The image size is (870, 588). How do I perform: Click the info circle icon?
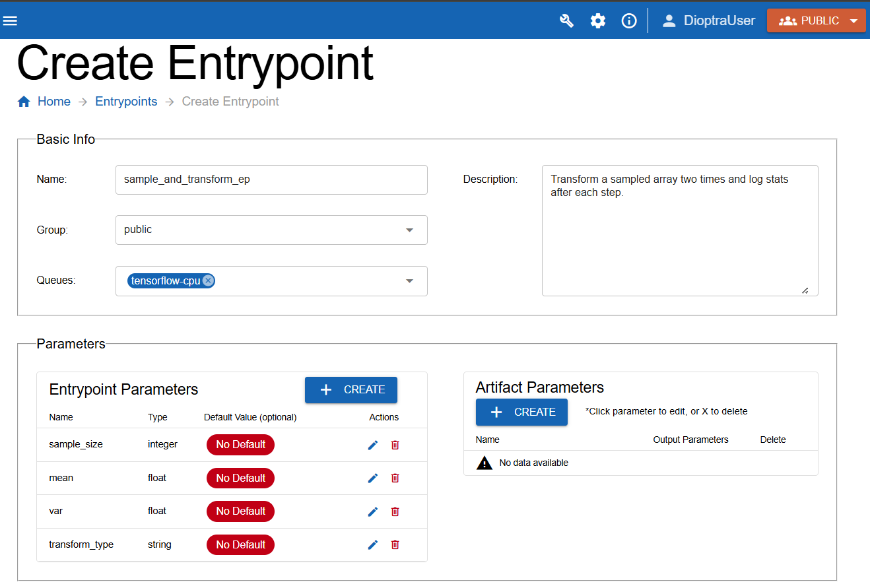(629, 21)
